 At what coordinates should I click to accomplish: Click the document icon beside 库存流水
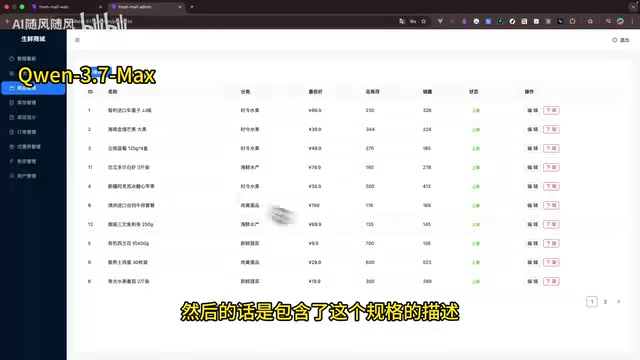[11, 118]
